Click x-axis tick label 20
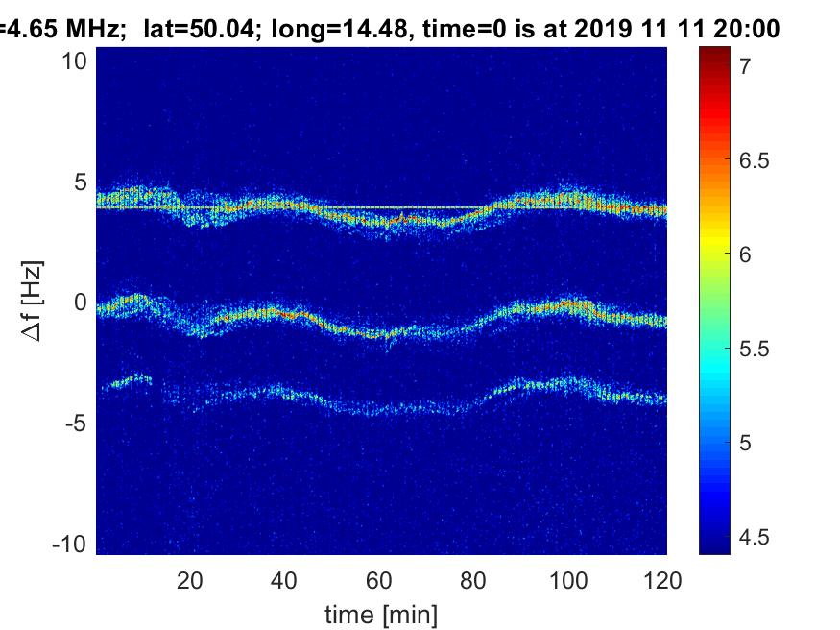The height and width of the screenshot is (630, 840). [190, 580]
